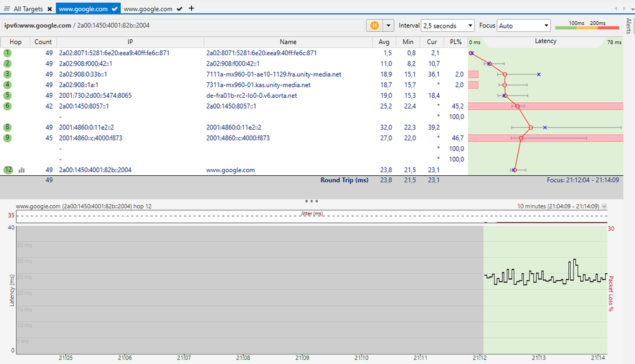Select hop 1 green circle icon
The width and height of the screenshot is (635, 364).
[7, 53]
